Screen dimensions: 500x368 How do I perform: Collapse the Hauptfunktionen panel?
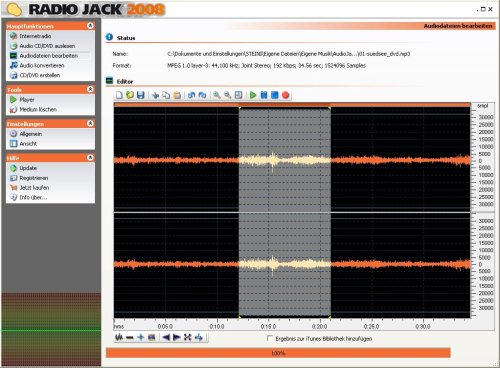[x=90, y=26]
